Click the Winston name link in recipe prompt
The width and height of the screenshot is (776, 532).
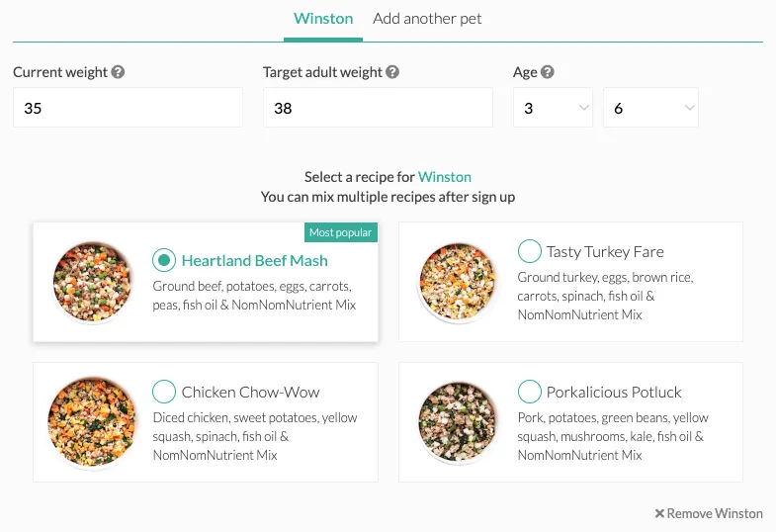click(x=444, y=177)
